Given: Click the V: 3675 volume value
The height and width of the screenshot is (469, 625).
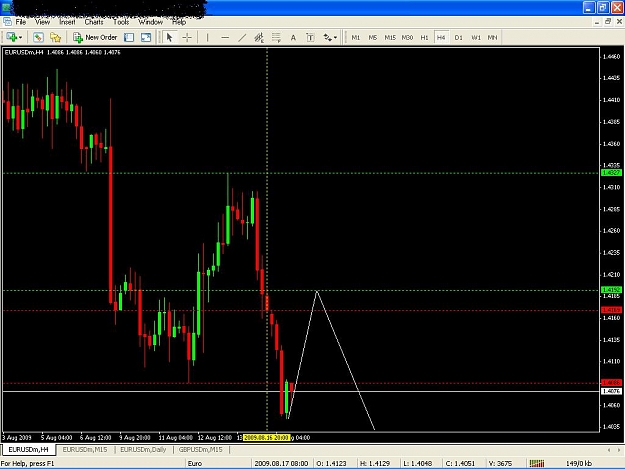Looking at the screenshot, I should tap(500, 463).
